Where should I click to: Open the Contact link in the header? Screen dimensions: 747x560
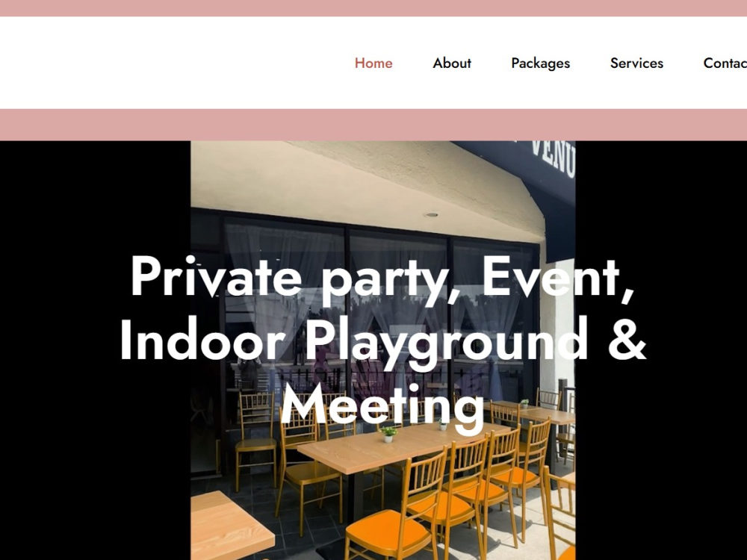pyautogui.click(x=725, y=63)
